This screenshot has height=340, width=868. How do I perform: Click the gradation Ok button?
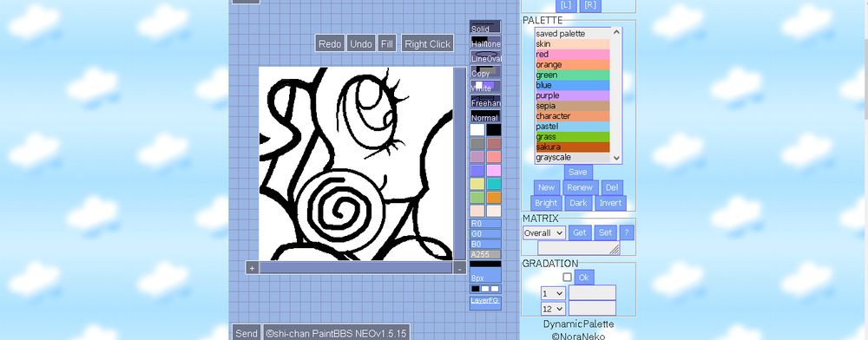click(584, 277)
